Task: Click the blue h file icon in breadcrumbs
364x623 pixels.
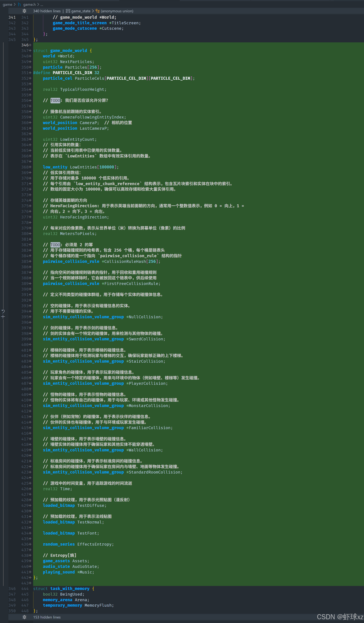Action: click(x=19, y=5)
